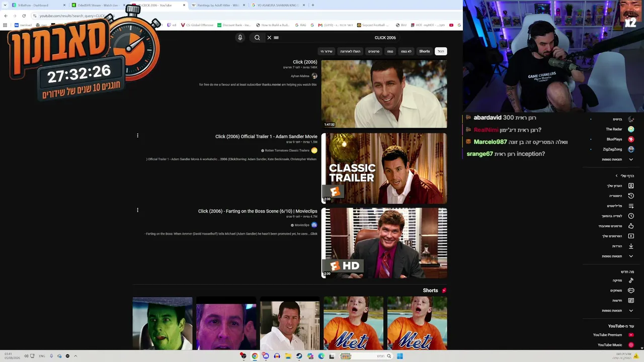Open the Music note icon in the sidebar
This screenshot has height=362, width=644.
click(631, 281)
